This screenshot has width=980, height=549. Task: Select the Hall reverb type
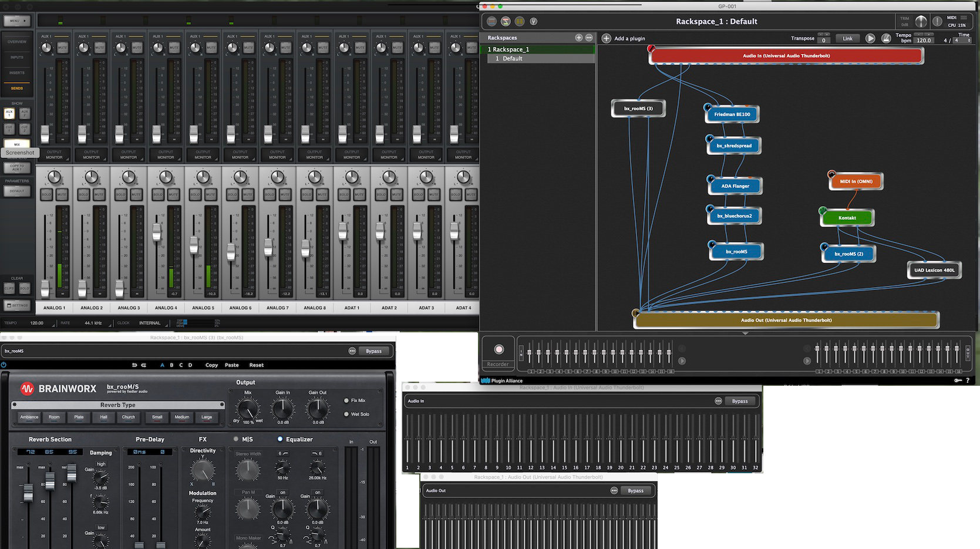click(x=104, y=417)
